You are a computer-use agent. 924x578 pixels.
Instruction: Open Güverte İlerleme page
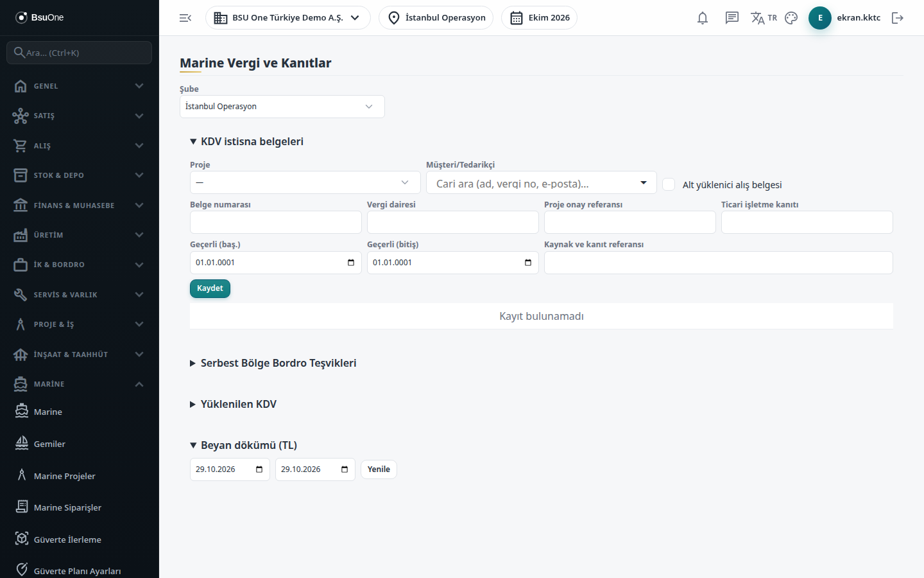click(80, 539)
